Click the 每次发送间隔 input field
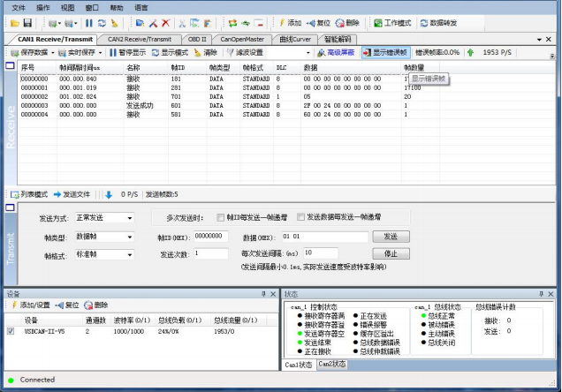 coord(321,253)
